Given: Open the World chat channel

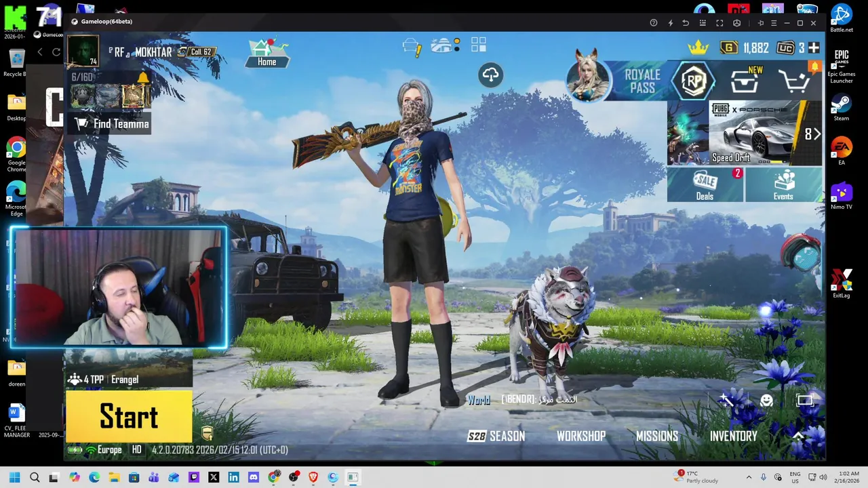Looking at the screenshot, I should (478, 400).
